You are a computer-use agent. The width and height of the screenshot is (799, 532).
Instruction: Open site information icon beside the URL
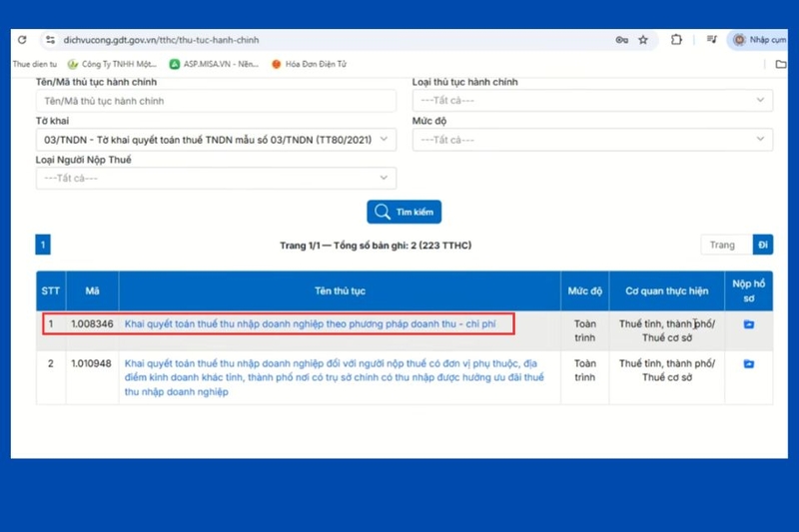(x=50, y=40)
